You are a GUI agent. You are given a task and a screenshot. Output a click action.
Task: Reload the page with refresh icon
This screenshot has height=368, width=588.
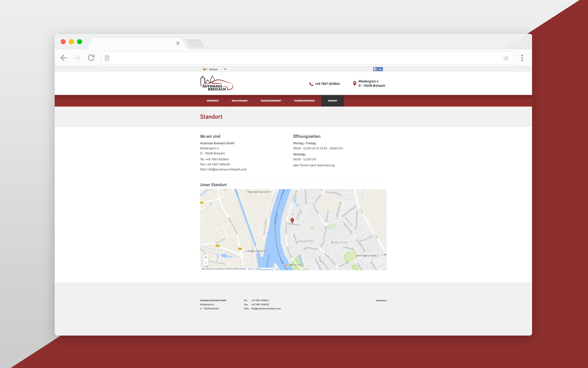pos(91,58)
